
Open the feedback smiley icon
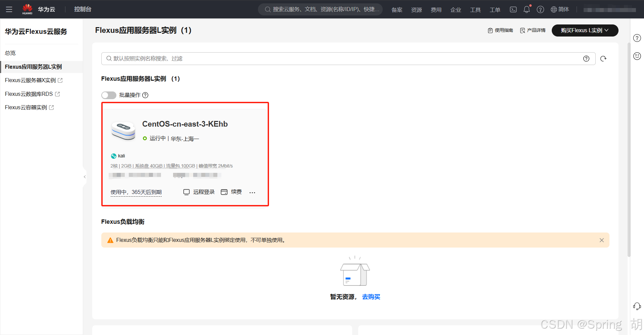tap(637, 56)
